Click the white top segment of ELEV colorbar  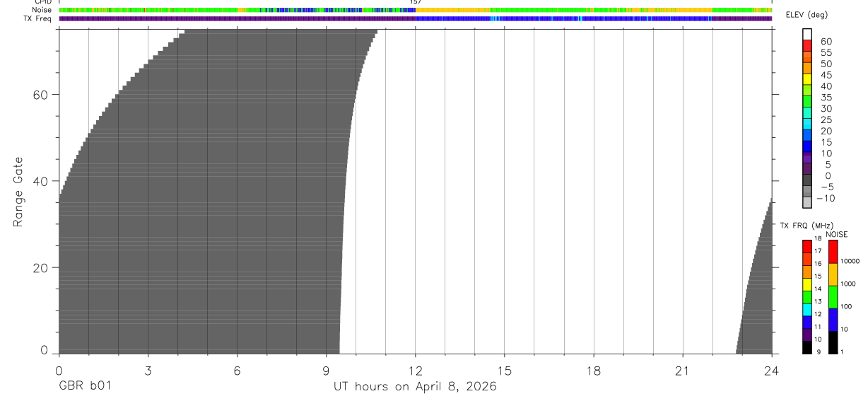[807, 34]
